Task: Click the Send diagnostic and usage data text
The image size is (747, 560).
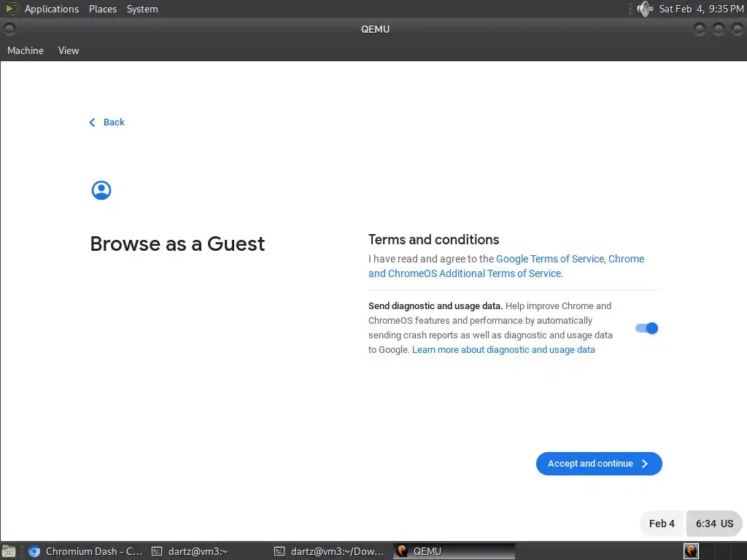Action: coord(435,306)
